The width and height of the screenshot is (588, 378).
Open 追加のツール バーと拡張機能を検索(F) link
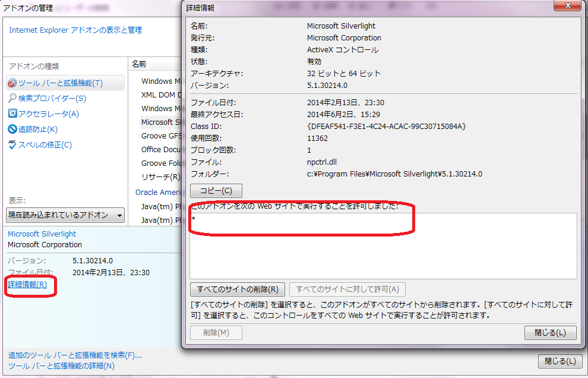[75, 355]
